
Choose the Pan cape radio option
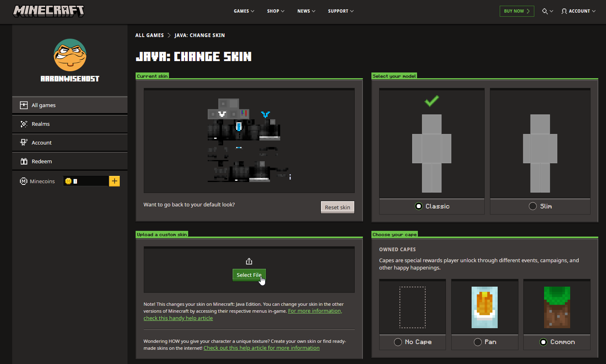point(478,342)
